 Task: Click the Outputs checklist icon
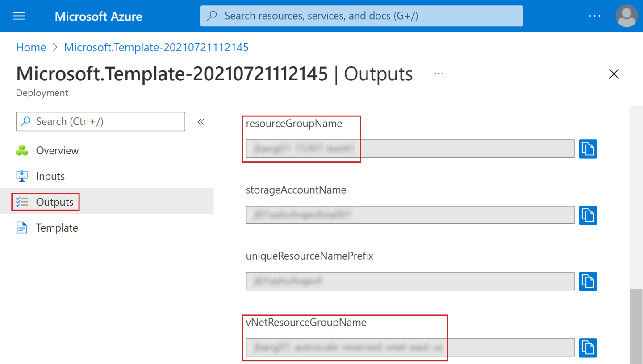point(22,202)
